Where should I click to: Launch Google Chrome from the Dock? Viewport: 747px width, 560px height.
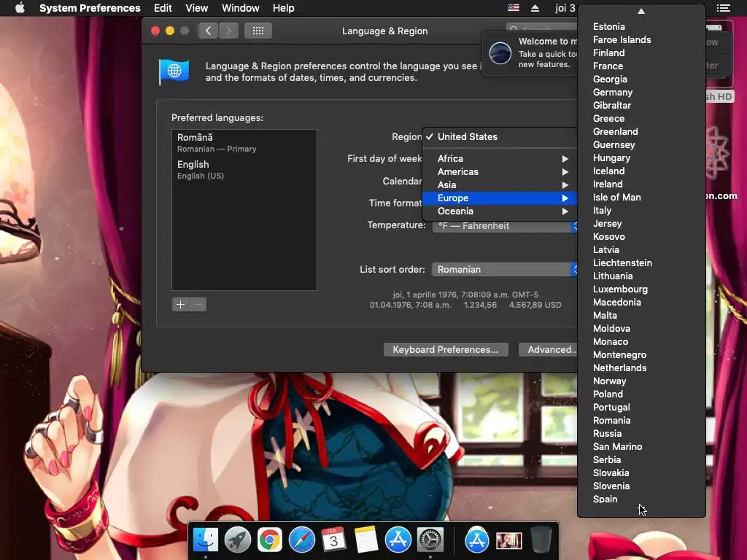coord(270,540)
